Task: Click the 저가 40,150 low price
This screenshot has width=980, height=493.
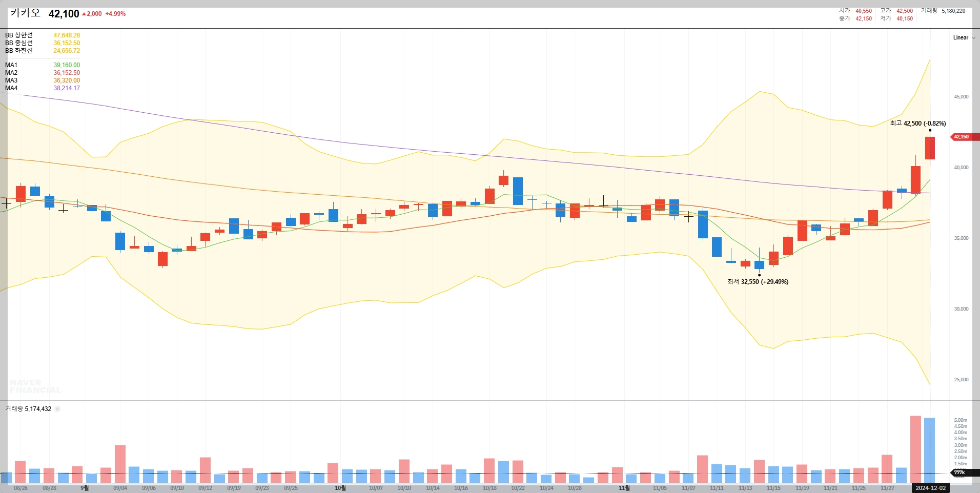Action: 896,18
